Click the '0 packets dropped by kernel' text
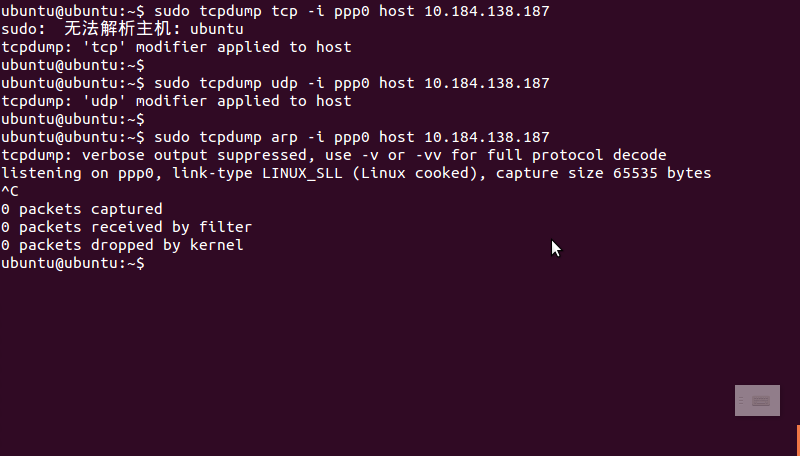The height and width of the screenshot is (456, 800). pos(122,245)
